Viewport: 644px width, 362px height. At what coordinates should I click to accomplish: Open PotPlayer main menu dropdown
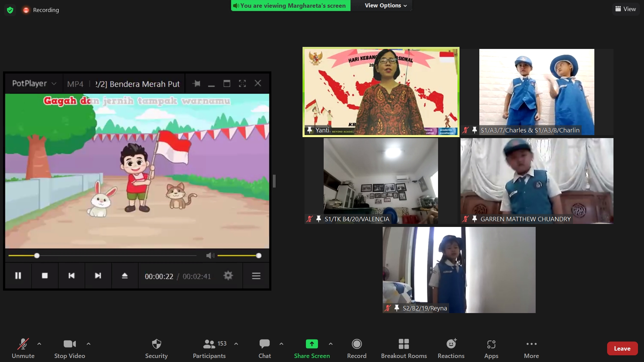point(34,83)
